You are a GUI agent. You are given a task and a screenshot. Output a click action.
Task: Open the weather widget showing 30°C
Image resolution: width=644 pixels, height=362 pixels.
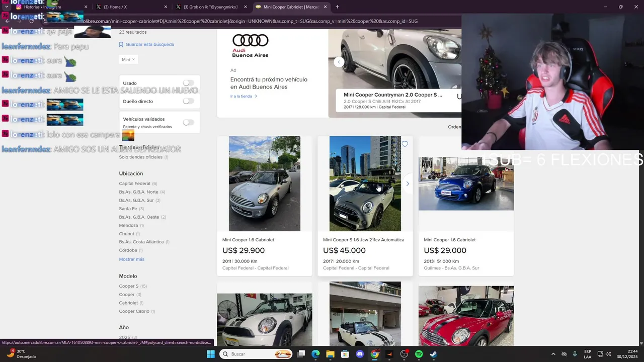pyautogui.click(x=20, y=354)
